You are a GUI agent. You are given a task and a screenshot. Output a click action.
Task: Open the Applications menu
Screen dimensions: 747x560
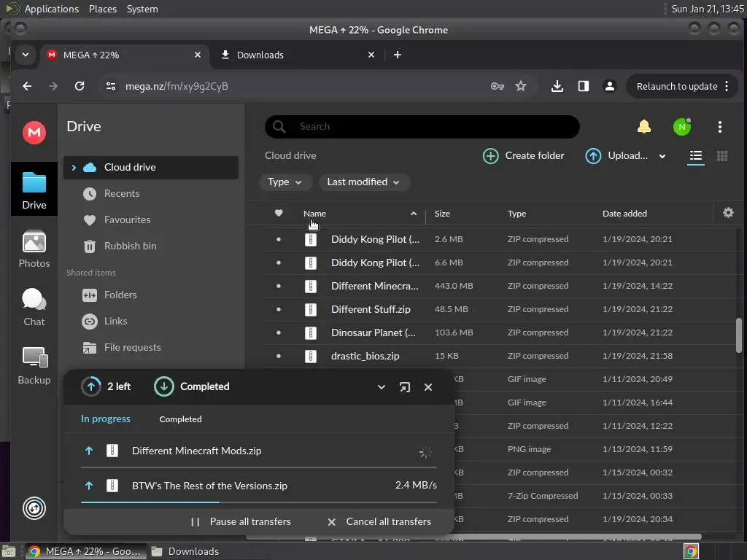tap(52, 9)
